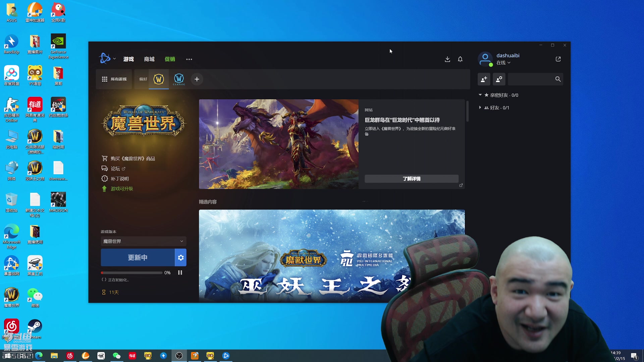Open the 巫妖王之怒 featured banner
Screen dimensions: 644x362
(332, 256)
